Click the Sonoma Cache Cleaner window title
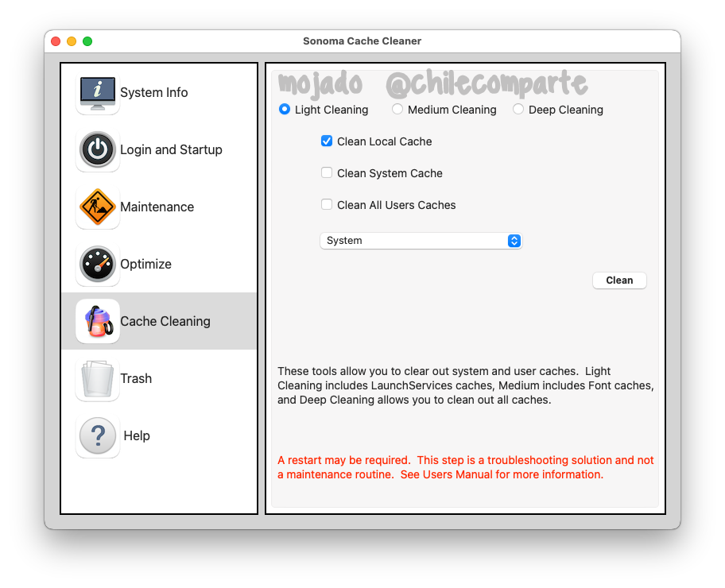Screen dimensions: 725x588 [x=362, y=41]
